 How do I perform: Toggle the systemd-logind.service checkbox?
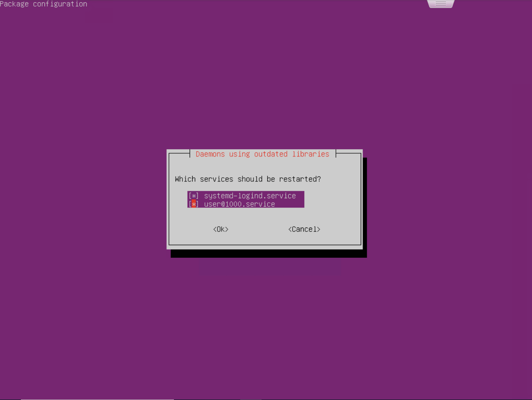pyautogui.click(x=193, y=196)
